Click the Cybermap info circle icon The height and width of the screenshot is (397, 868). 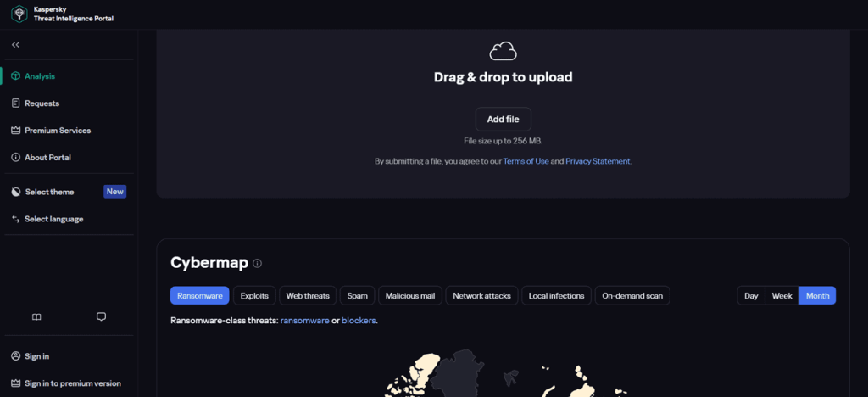257,264
